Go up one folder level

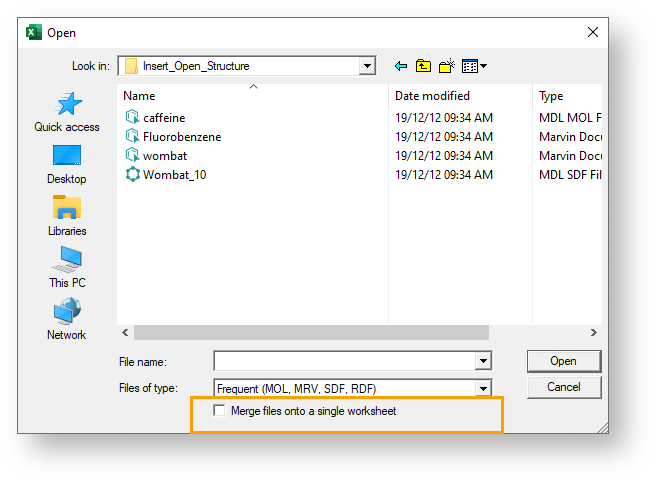[423, 66]
